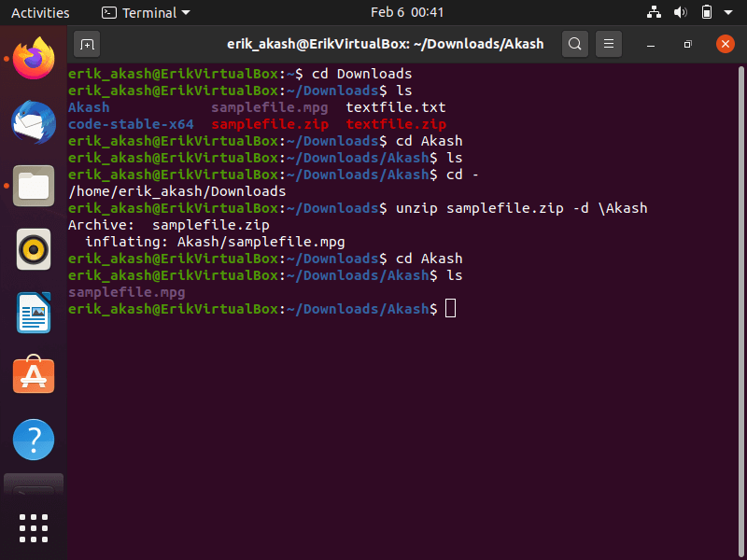Image resolution: width=747 pixels, height=560 pixels.
Task: Expand the Terminal app menu in top bar
Action: 146,12
